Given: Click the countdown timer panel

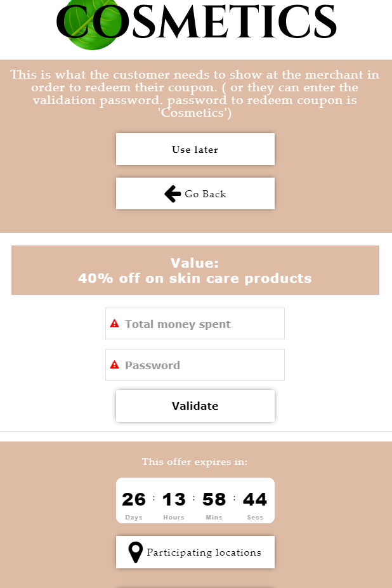Looking at the screenshot, I should [195, 500].
